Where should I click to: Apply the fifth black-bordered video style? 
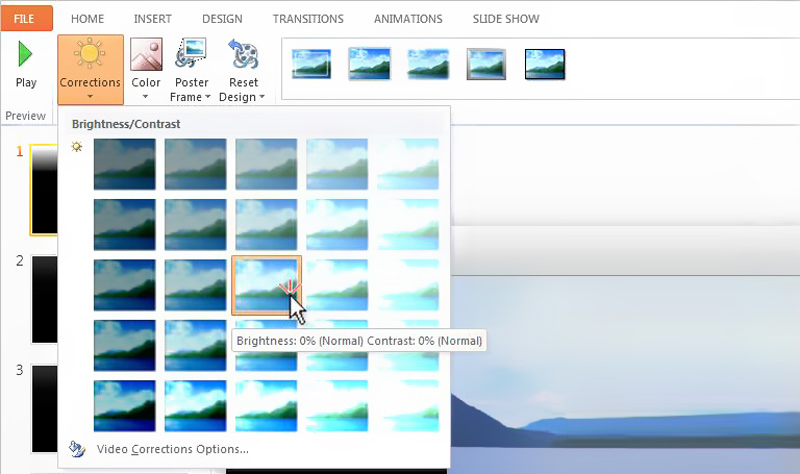(545, 64)
